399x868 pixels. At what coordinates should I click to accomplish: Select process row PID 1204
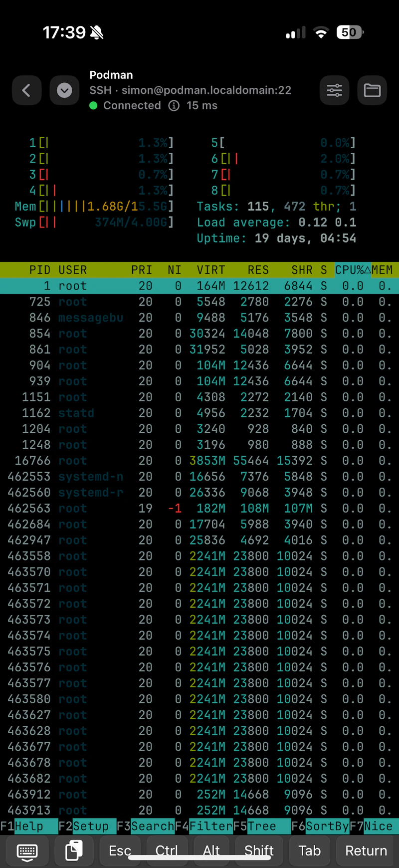[x=199, y=429]
